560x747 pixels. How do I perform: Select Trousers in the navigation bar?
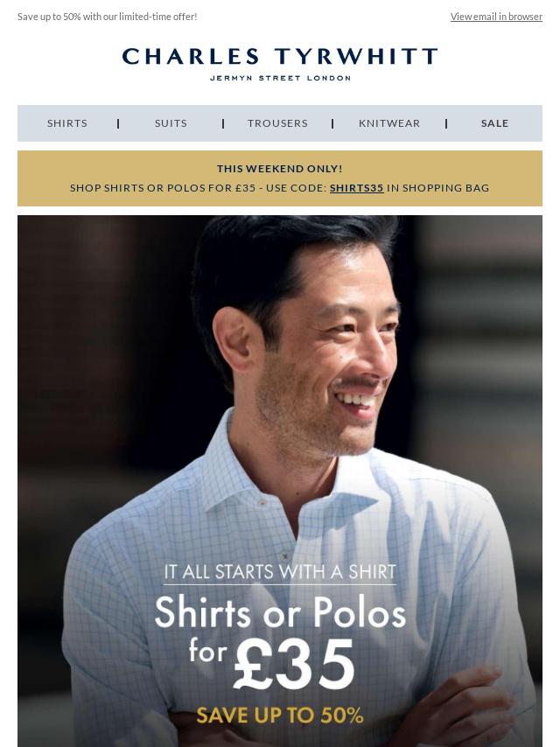point(277,123)
